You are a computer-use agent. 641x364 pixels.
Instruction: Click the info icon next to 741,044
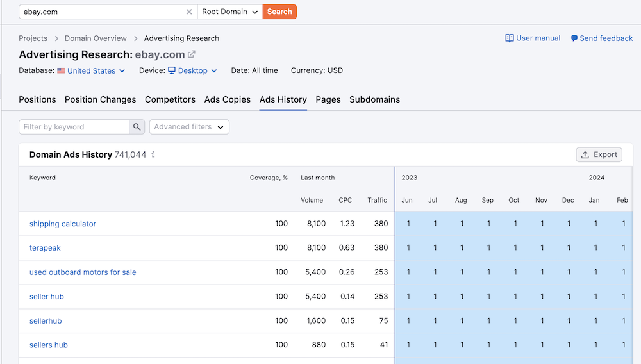tap(153, 155)
